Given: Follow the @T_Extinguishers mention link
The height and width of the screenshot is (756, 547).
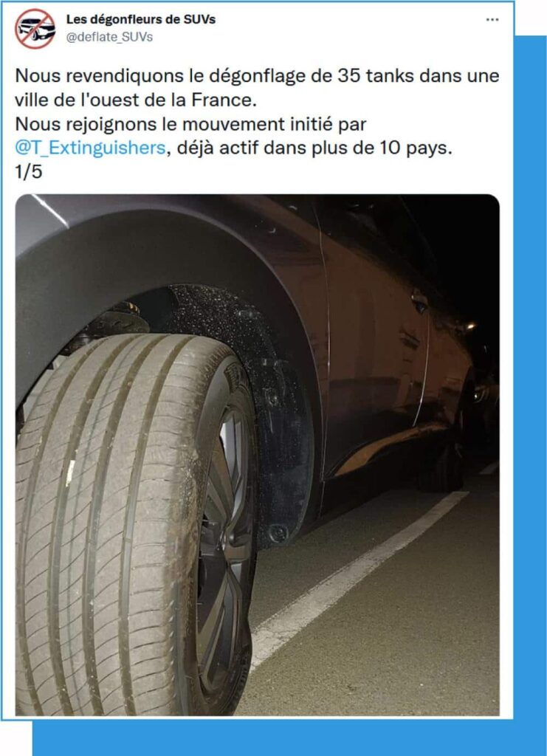Looking at the screenshot, I should (x=91, y=148).
